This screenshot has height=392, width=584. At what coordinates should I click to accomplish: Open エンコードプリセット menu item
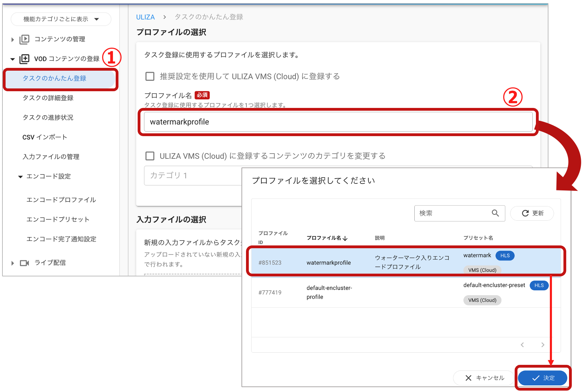pos(58,219)
